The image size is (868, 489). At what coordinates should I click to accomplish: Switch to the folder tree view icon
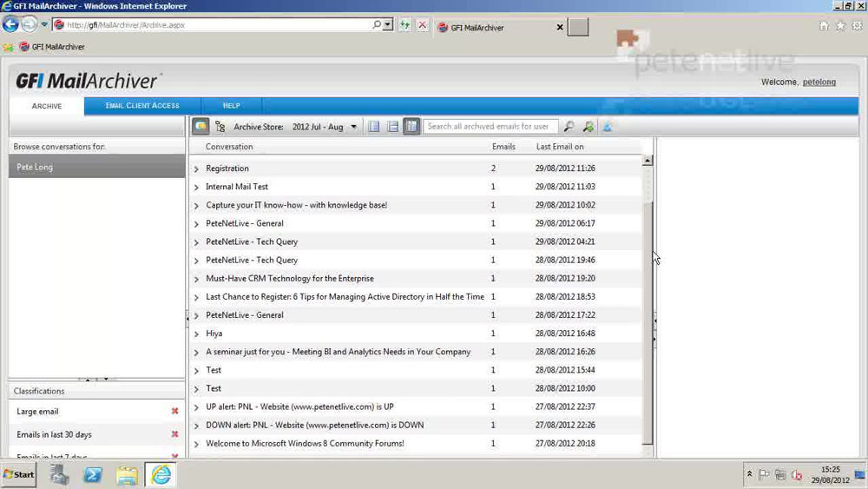pyautogui.click(x=220, y=127)
